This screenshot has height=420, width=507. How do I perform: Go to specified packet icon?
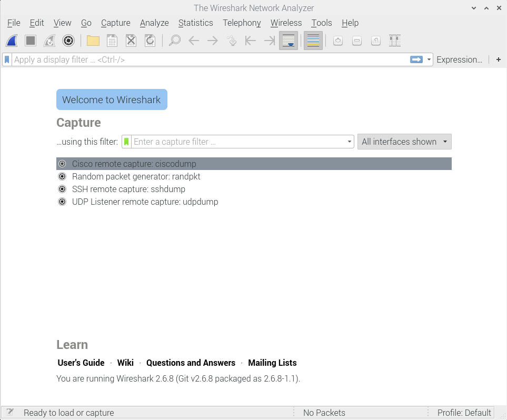click(x=232, y=41)
